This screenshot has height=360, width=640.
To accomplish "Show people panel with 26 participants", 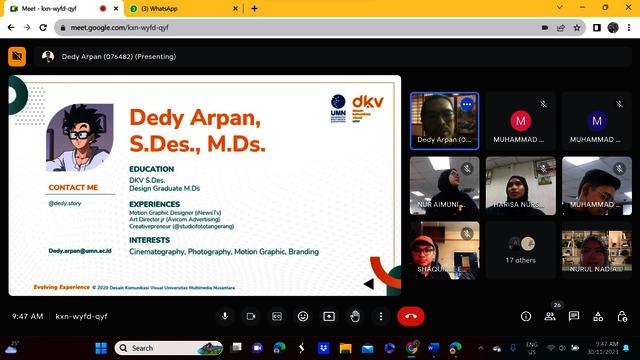I will (550, 316).
